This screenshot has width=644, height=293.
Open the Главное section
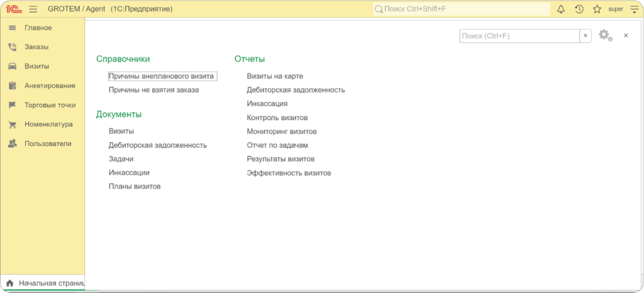38,28
